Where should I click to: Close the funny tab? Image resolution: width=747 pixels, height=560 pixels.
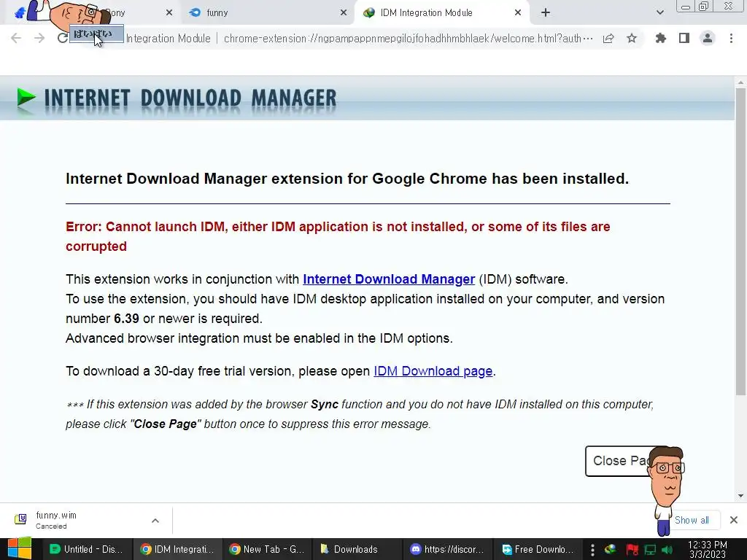click(344, 13)
